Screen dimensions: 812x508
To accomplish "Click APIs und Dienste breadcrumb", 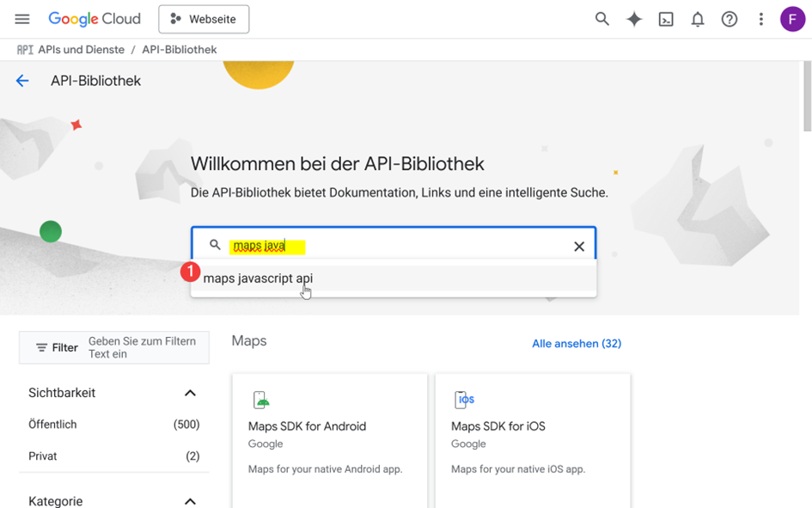I will point(82,50).
